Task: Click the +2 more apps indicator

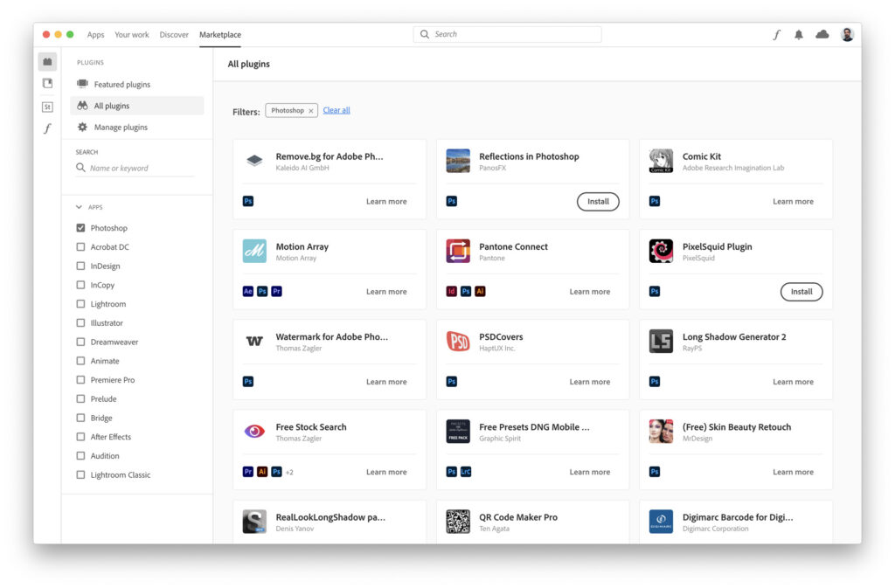Action: 289,472
